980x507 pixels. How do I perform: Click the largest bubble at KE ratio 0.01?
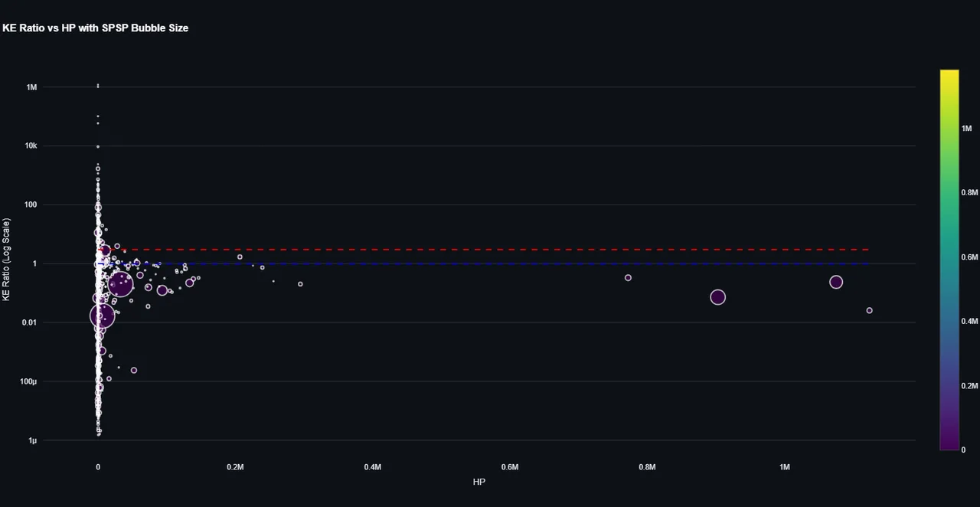click(102, 315)
